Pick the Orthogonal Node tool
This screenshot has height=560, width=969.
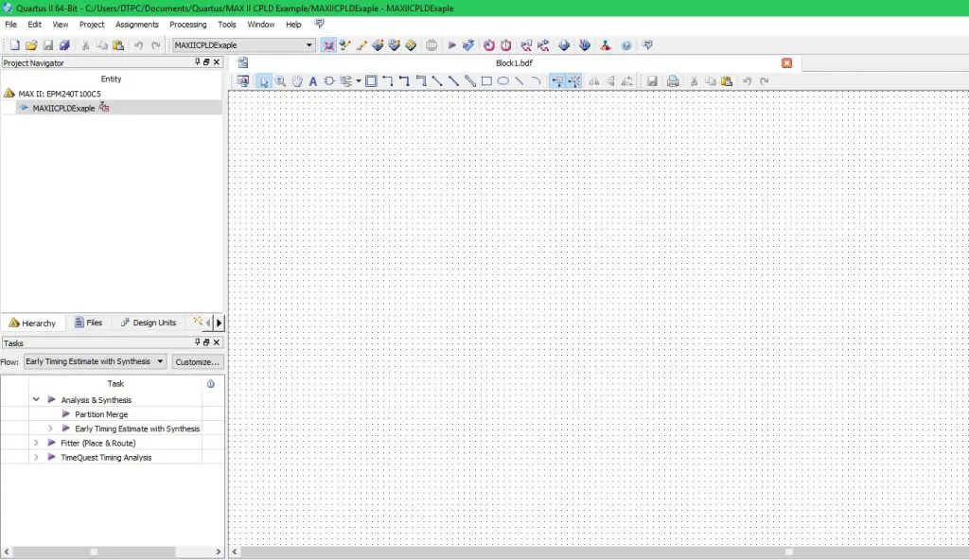coord(390,81)
